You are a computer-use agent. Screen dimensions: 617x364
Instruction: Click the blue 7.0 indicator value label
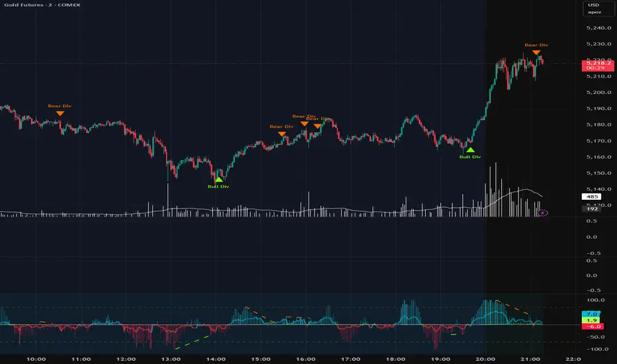593,314
